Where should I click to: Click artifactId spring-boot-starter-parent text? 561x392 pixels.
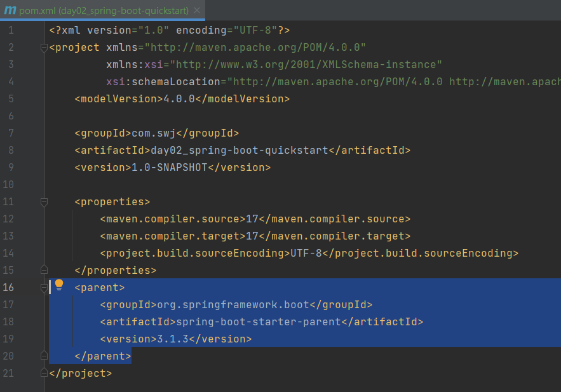(262, 322)
